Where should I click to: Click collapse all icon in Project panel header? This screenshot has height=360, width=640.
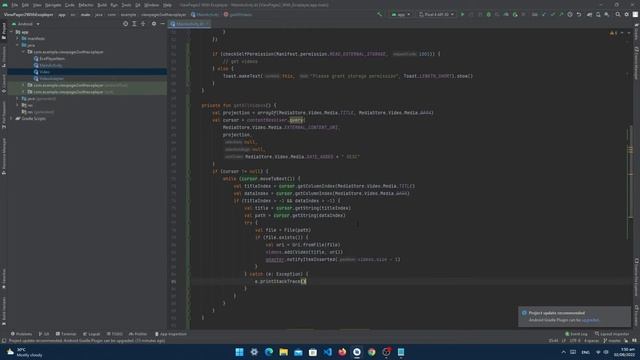click(143, 24)
